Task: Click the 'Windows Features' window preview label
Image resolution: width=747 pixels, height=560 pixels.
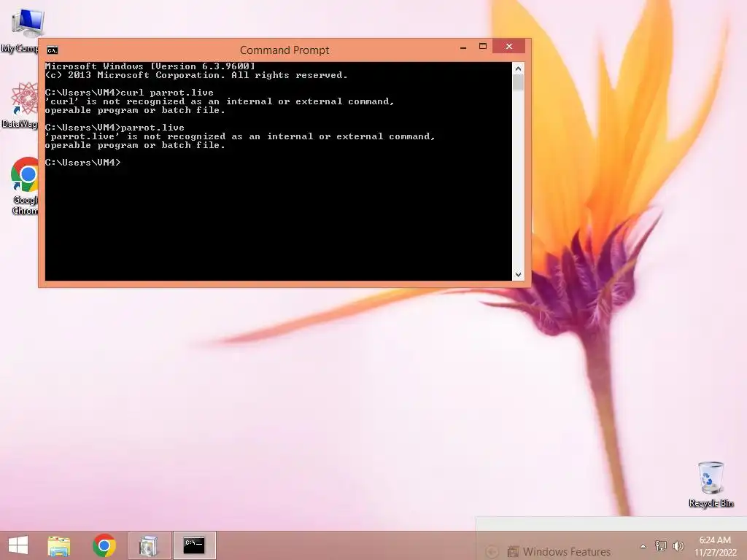Action: (566, 552)
